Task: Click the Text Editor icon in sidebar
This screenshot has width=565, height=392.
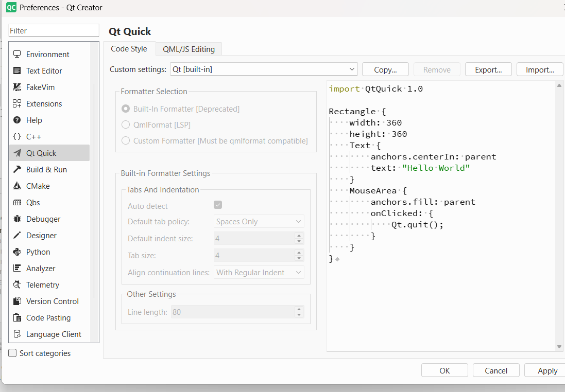Action: coord(17,71)
